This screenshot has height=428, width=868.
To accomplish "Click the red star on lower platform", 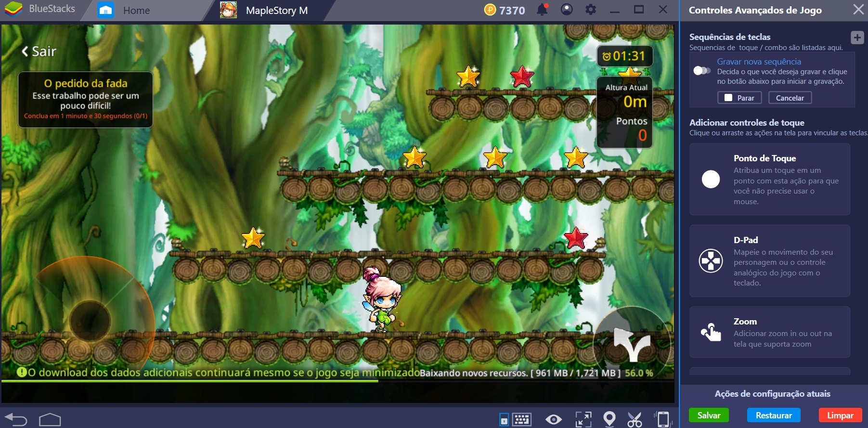I will 576,238.
